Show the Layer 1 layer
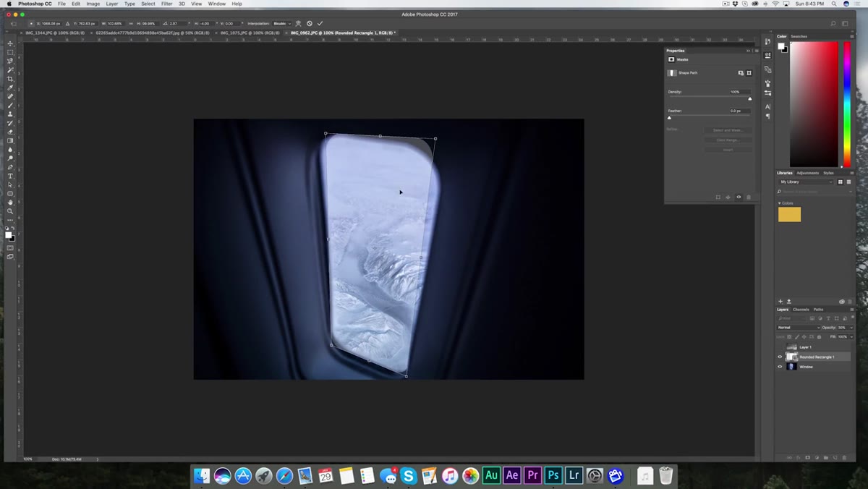Viewport: 868px width, 489px height. click(x=780, y=347)
